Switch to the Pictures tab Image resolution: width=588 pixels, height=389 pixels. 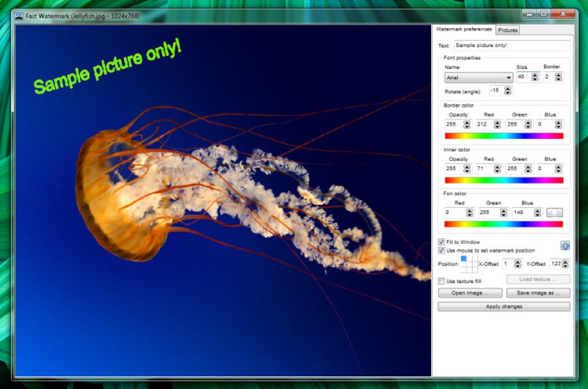pos(508,30)
